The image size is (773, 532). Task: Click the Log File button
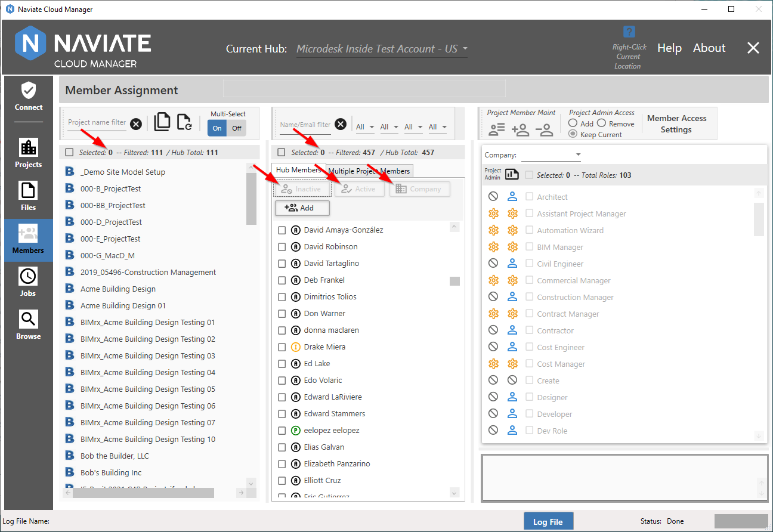(x=548, y=522)
